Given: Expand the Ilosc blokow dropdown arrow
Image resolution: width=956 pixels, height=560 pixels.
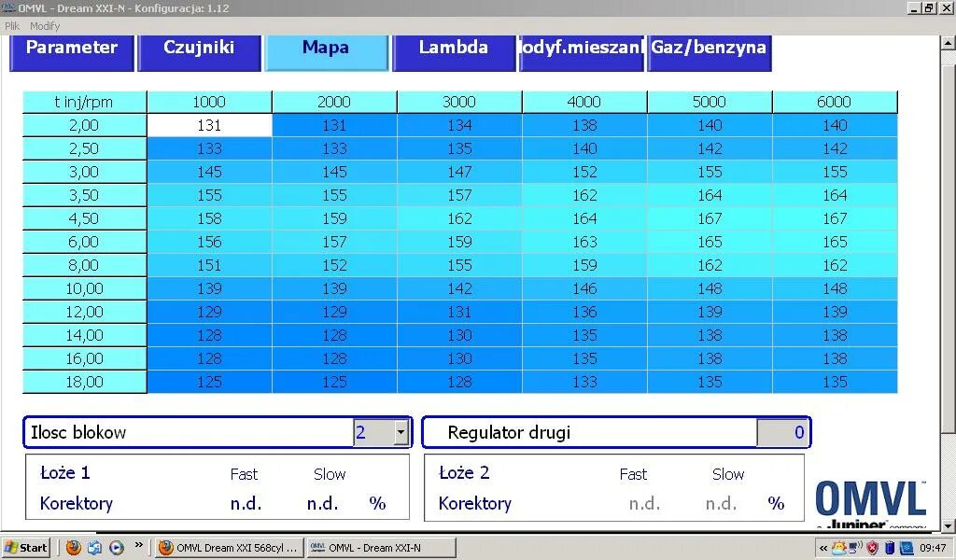Looking at the screenshot, I should [401, 433].
